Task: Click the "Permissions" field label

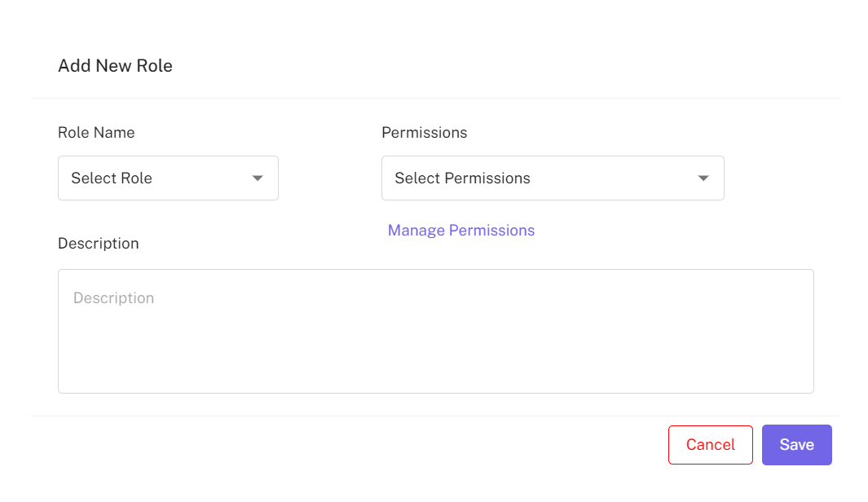Action: (424, 133)
